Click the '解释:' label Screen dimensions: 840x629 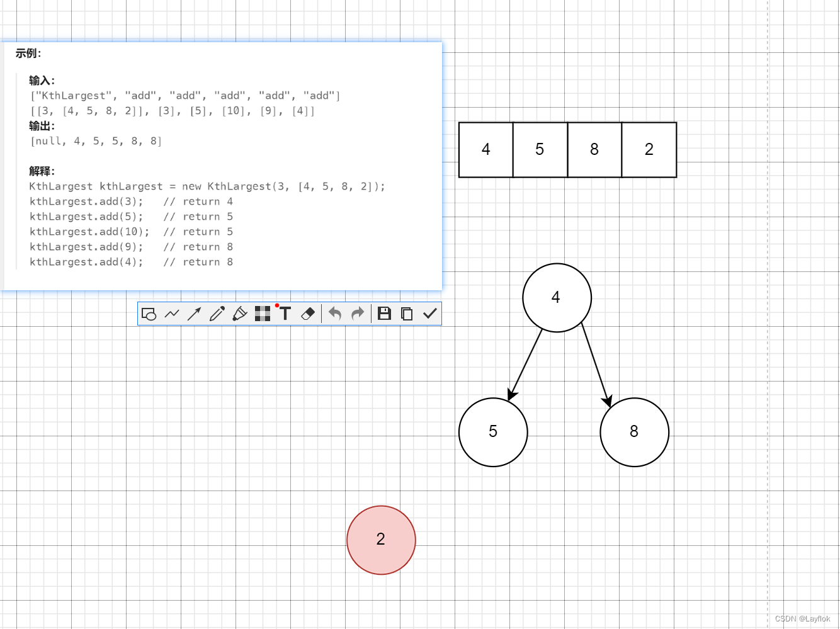tap(42, 171)
